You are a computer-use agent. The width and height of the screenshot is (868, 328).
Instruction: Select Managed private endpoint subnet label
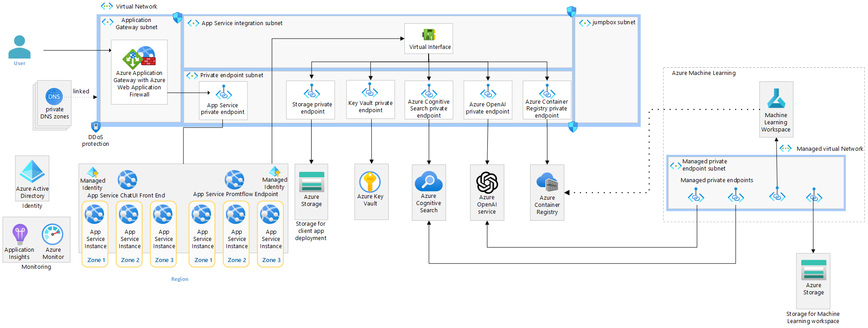(x=705, y=165)
